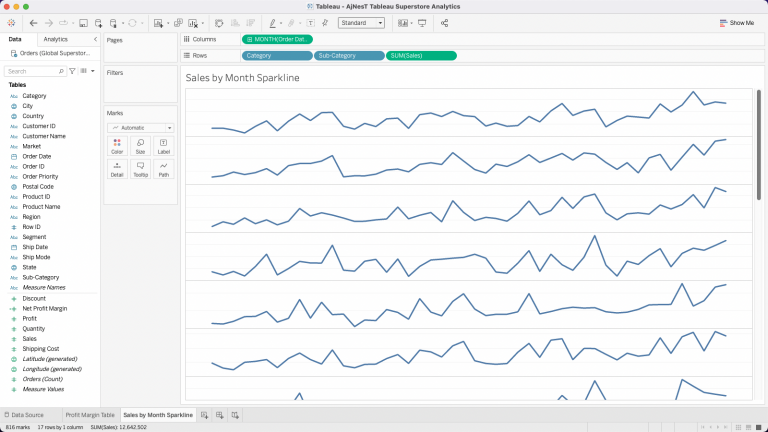
Task: Open the Profit Margin Table sheet tab
Action: (90, 414)
